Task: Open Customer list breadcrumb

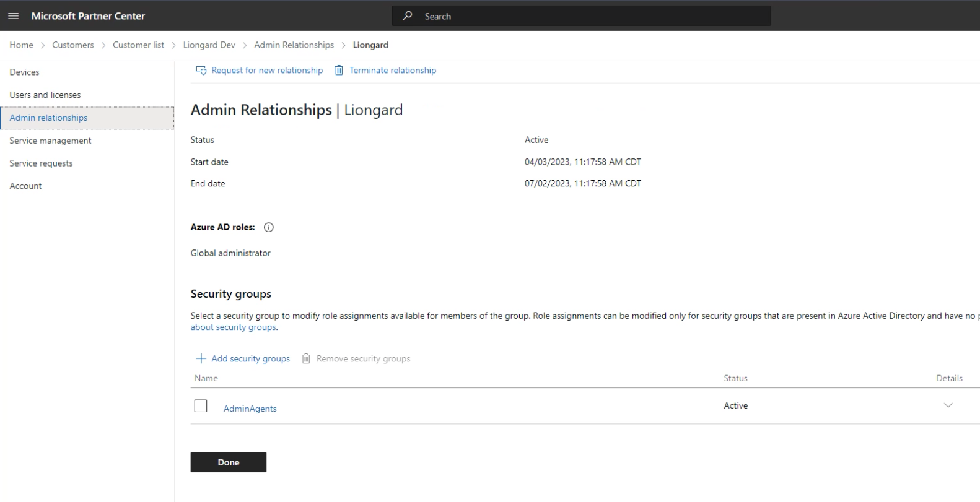Action: 138,45
